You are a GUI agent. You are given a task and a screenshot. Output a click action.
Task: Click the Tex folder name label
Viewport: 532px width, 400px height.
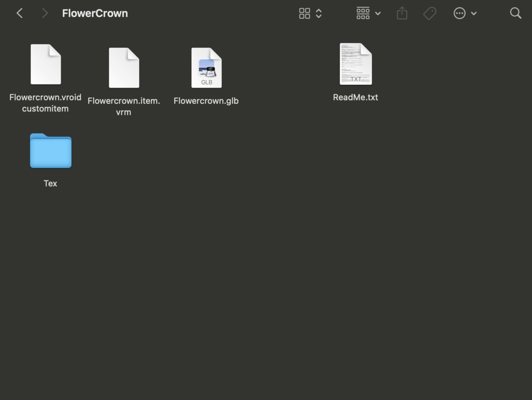[x=50, y=184]
